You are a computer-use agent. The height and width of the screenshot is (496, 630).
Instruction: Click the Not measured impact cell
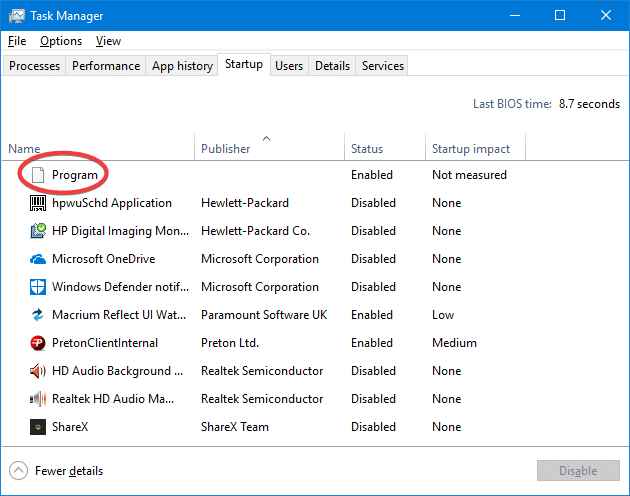click(469, 175)
